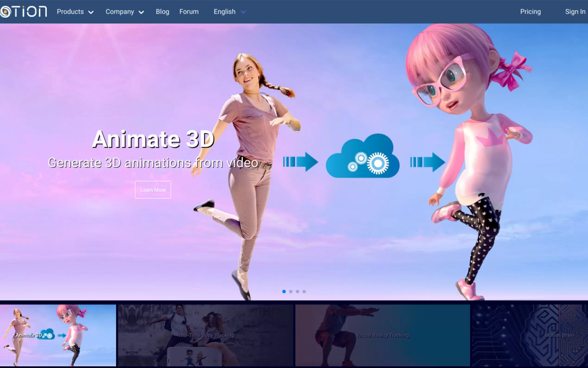Jump to the fourth carousel dot
The image size is (588, 368).
pyautogui.click(x=304, y=292)
